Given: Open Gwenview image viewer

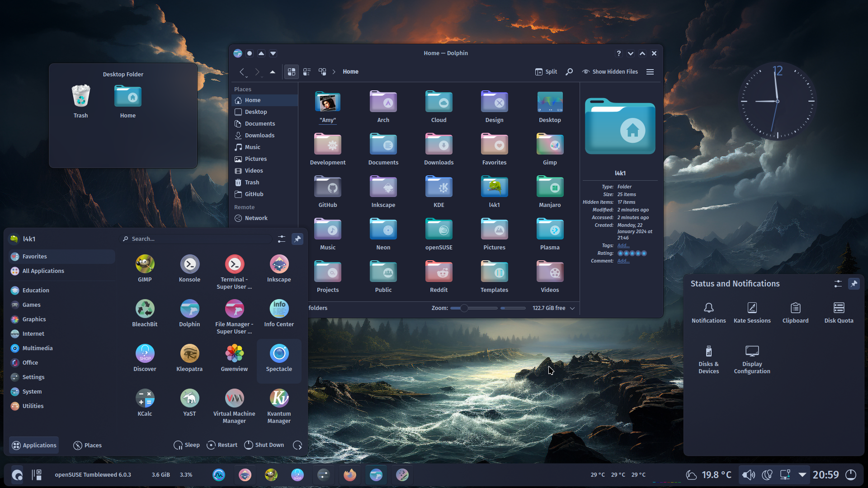Looking at the screenshot, I should click(x=234, y=358).
